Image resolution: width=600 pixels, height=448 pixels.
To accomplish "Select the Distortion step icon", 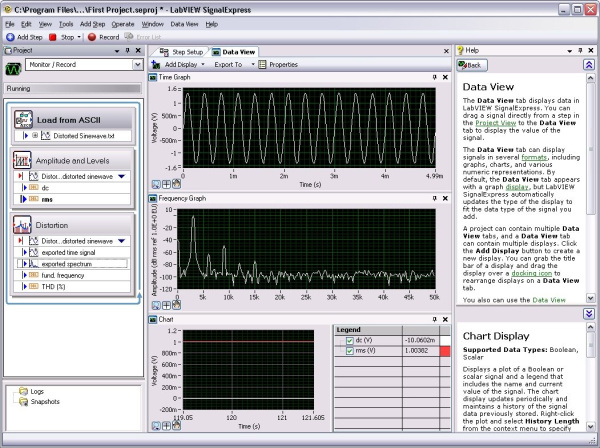I will click(23, 227).
